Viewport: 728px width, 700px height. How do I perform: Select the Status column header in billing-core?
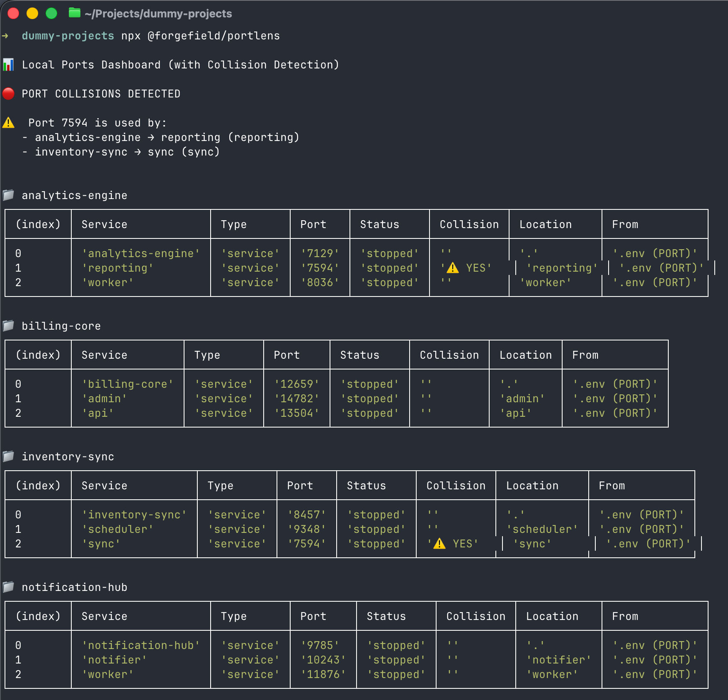coord(359,355)
